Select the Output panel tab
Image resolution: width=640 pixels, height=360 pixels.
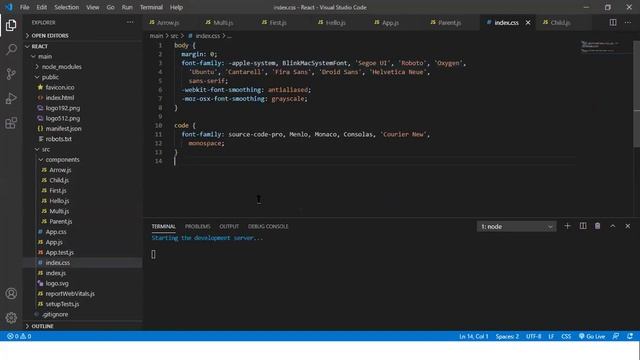click(x=229, y=226)
